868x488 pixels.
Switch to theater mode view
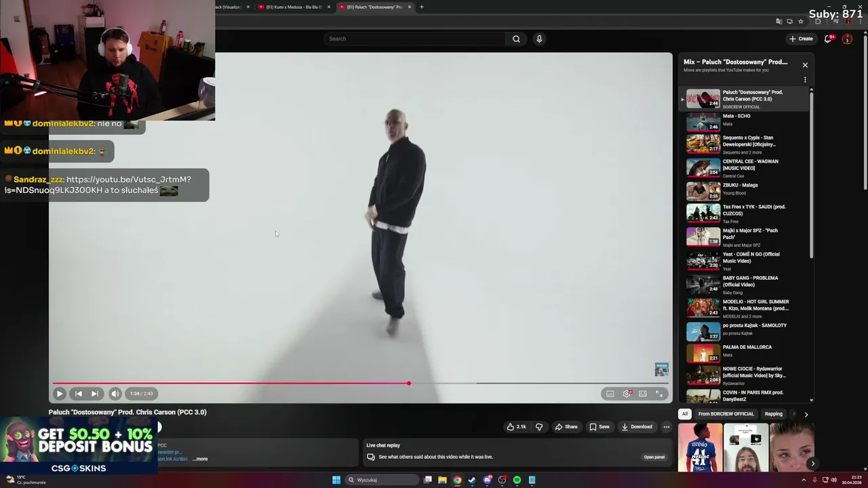pyautogui.click(x=643, y=394)
